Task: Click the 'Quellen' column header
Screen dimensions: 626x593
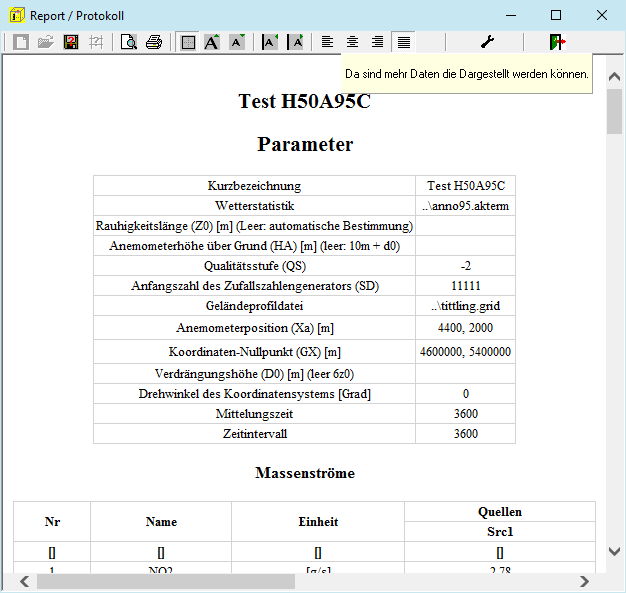Action: tap(500, 512)
